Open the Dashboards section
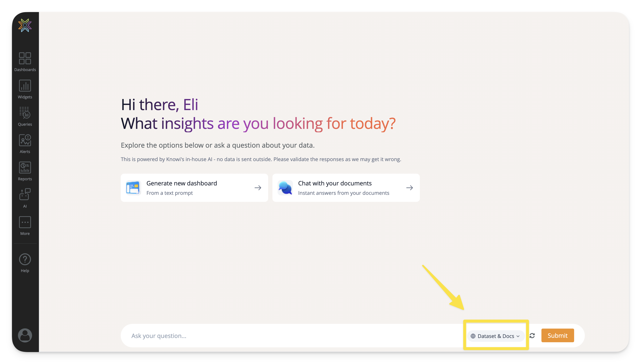Screen dimensions: 641x364 (25, 62)
